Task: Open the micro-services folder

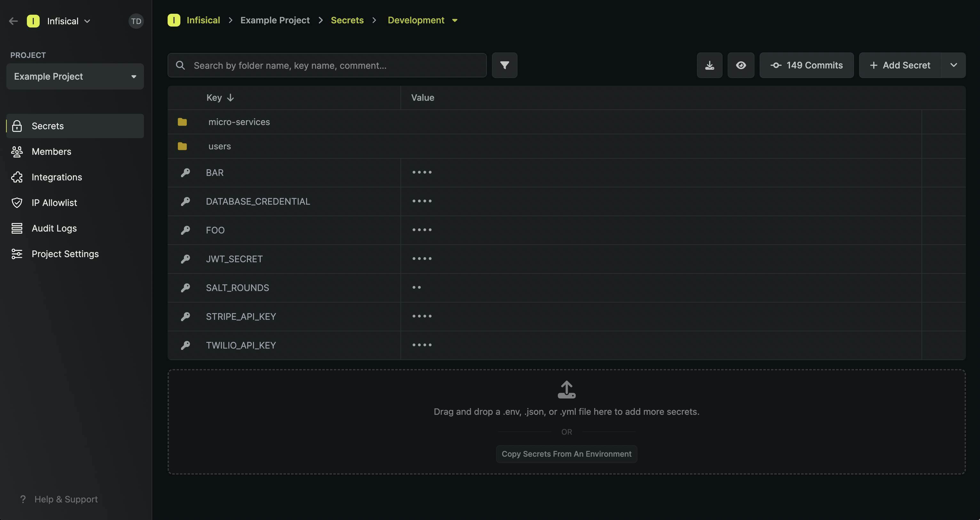Action: coord(239,122)
